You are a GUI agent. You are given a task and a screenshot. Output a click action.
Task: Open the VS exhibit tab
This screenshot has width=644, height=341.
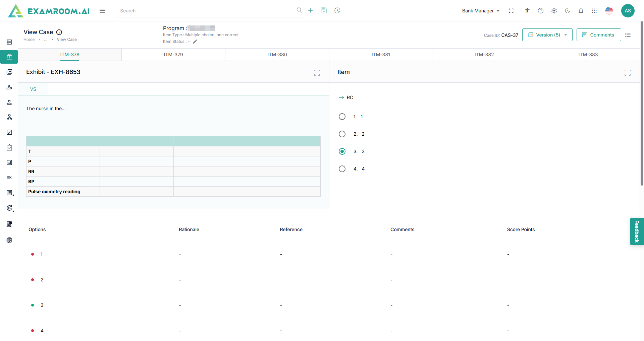33,89
